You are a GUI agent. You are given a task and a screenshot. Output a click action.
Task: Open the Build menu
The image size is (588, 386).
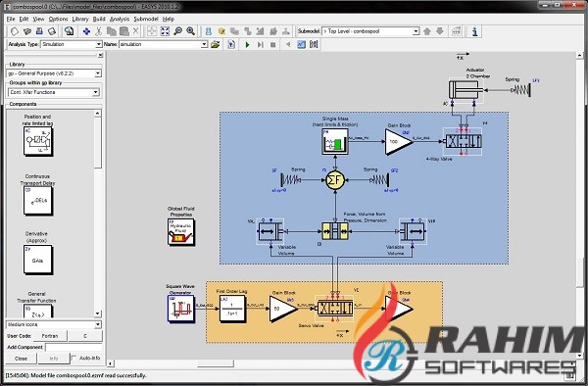99,19
